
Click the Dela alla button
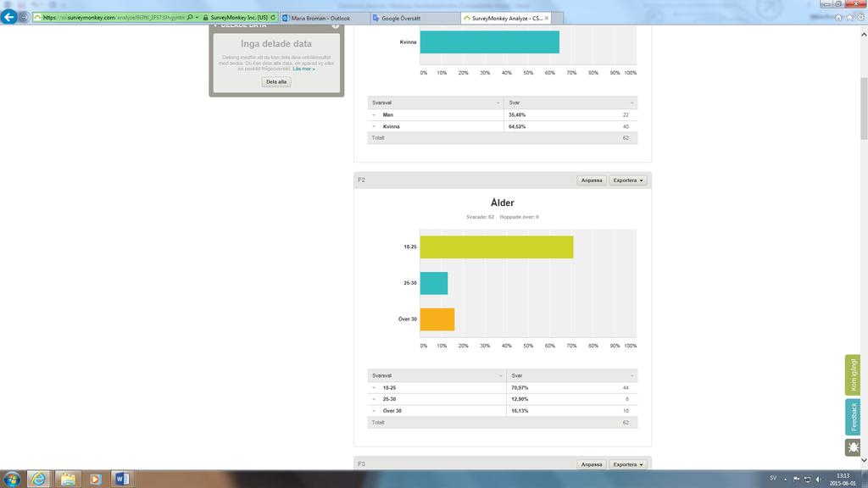pos(276,82)
